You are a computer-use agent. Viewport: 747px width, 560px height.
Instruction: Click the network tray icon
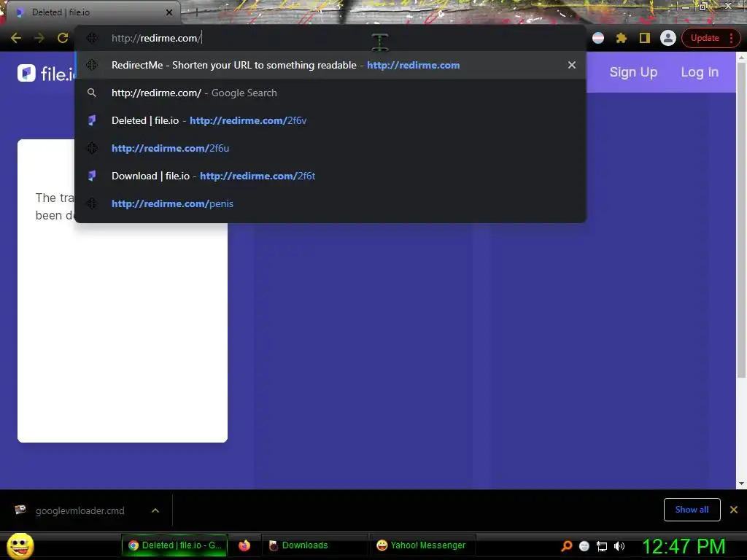click(x=602, y=546)
